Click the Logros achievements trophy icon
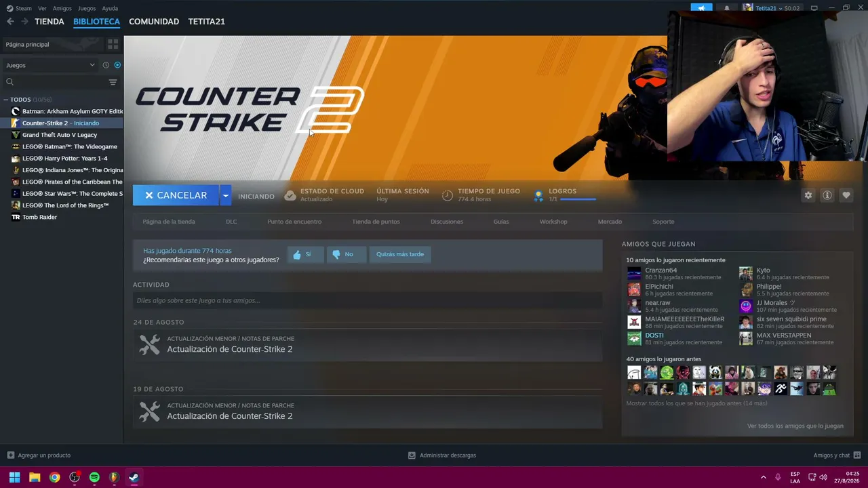 point(538,196)
